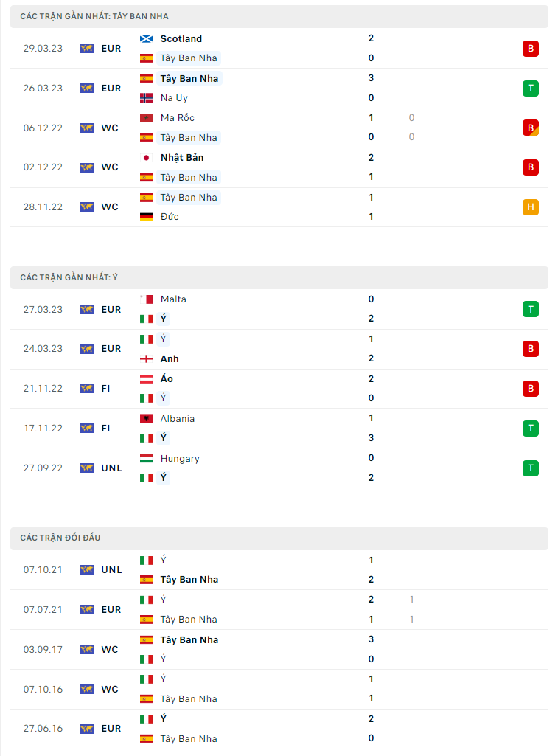Image resolution: width=558 pixels, height=756 pixels.
Task: Open the Nhật Bản team link
Action: pos(181,157)
